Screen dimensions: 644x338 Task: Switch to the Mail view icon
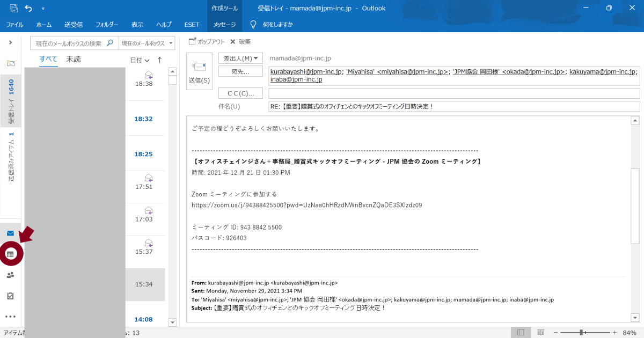point(10,233)
